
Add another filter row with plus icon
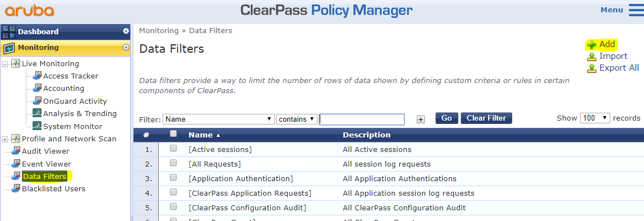click(x=421, y=119)
